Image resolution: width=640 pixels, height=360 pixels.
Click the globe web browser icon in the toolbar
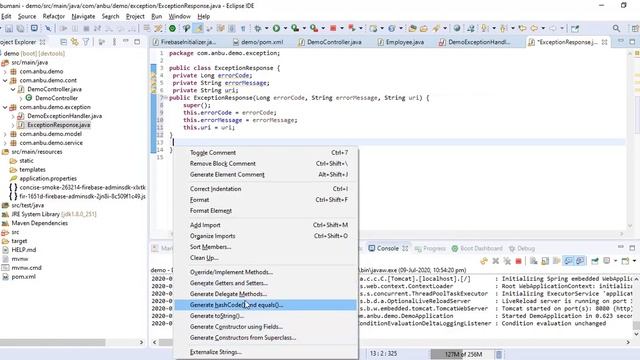point(457,28)
